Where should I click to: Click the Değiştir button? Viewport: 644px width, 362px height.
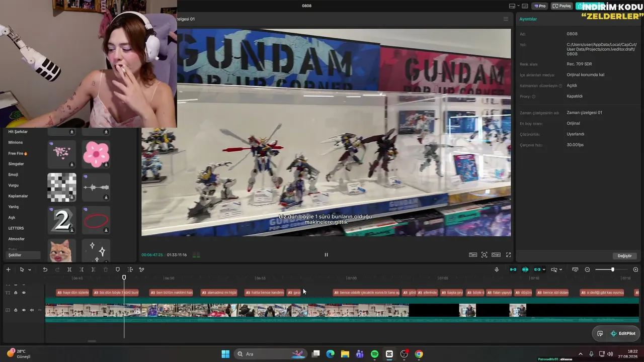coord(624,256)
